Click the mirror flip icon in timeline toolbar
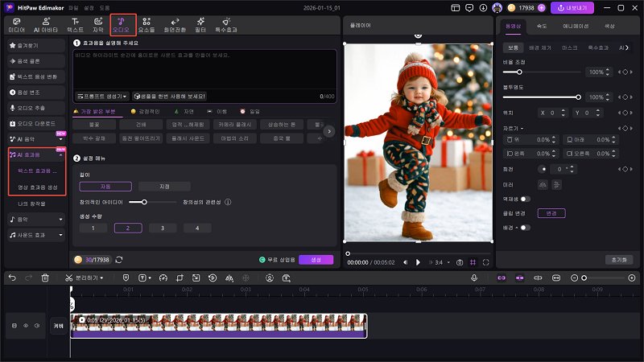 [229, 278]
